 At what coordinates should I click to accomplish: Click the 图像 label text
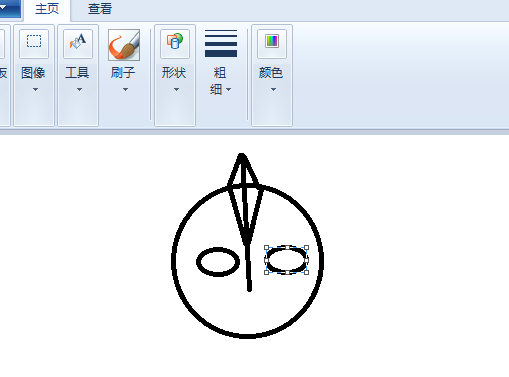[x=33, y=73]
